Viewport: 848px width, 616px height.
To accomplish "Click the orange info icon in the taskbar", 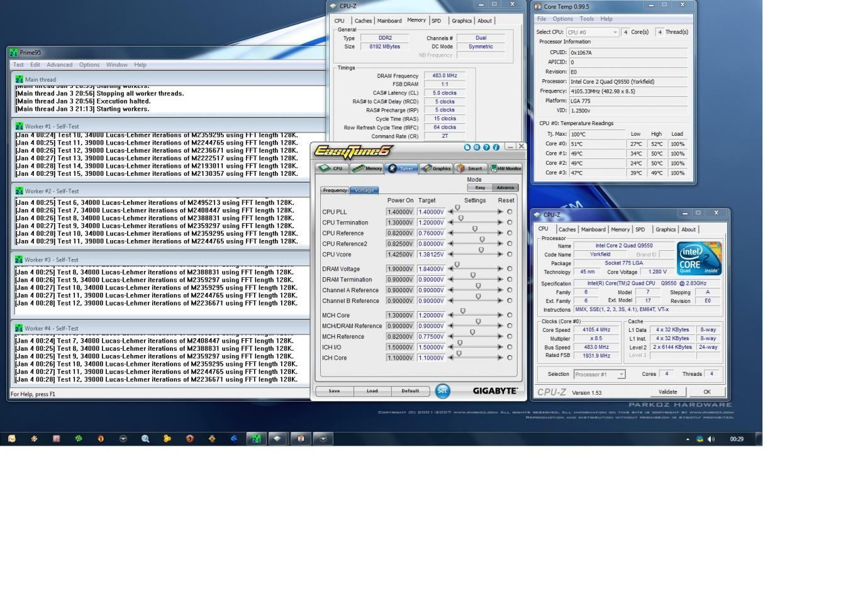I will pyautogui.click(x=101, y=439).
